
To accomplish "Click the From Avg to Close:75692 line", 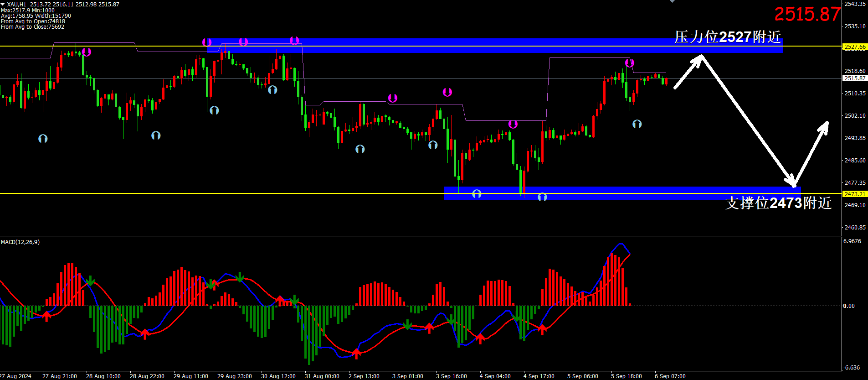I will point(32,26).
